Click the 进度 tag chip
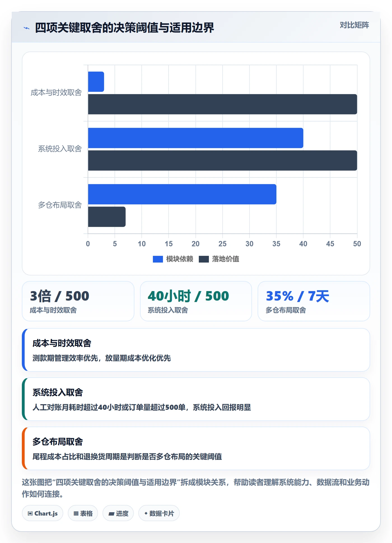The image size is (392, 543). 118,513
